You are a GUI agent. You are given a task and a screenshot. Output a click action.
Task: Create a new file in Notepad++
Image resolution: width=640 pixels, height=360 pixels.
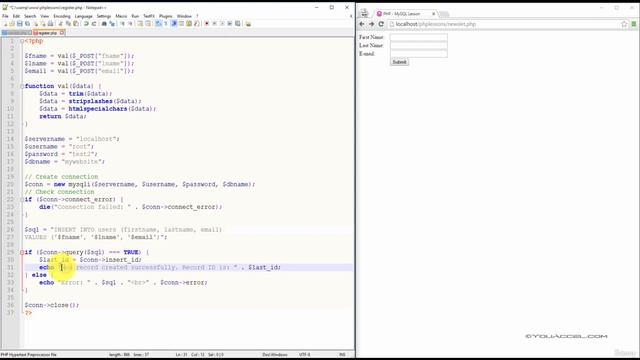5,24
